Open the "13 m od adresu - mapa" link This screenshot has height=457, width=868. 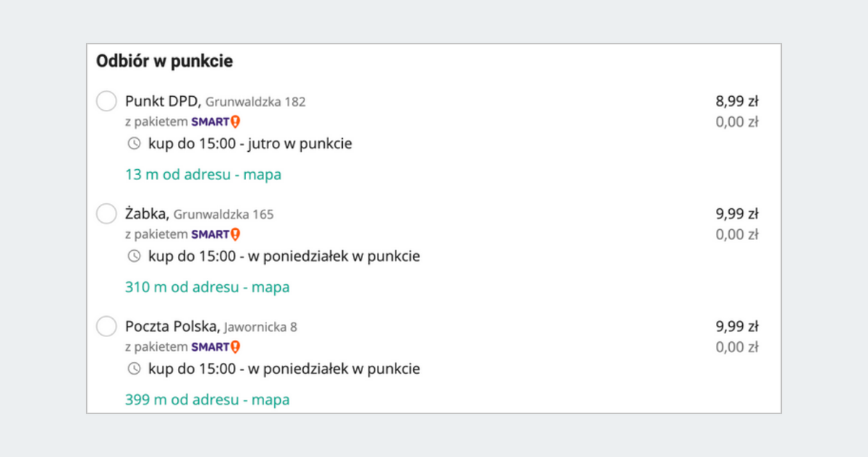203,174
